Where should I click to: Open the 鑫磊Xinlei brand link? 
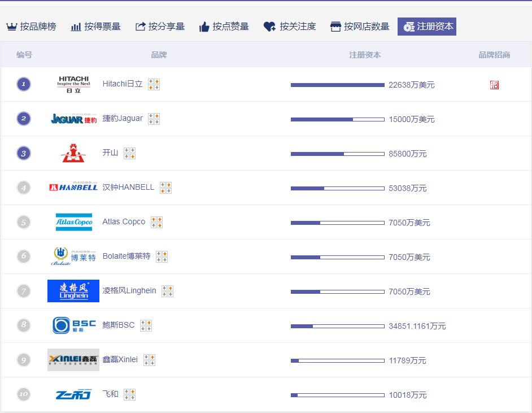click(120, 359)
